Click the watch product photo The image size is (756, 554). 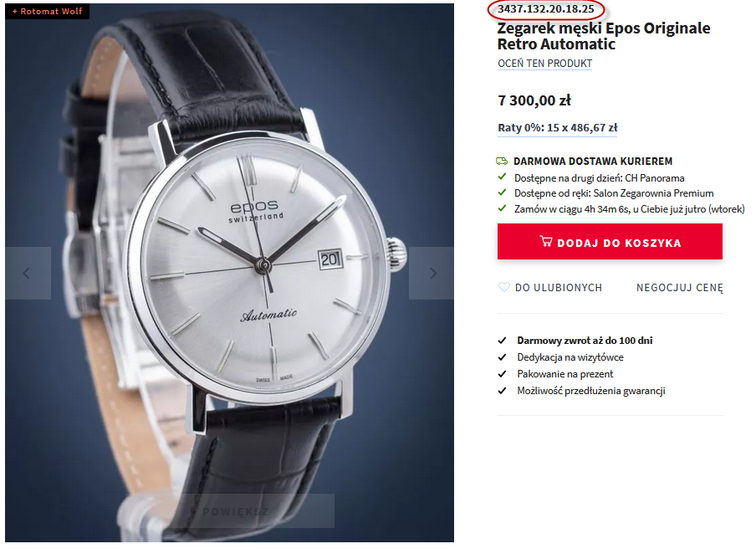229,273
